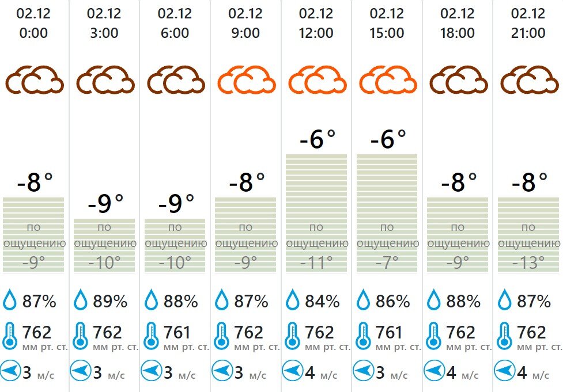The height and width of the screenshot is (392, 563).
Task: Click the humidity droplet icon beside 89%
Action: [x=81, y=300]
